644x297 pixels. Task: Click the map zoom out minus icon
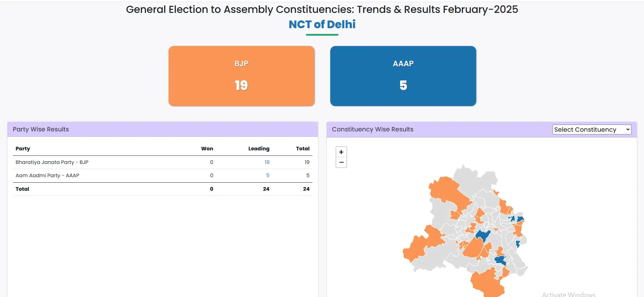(x=341, y=162)
